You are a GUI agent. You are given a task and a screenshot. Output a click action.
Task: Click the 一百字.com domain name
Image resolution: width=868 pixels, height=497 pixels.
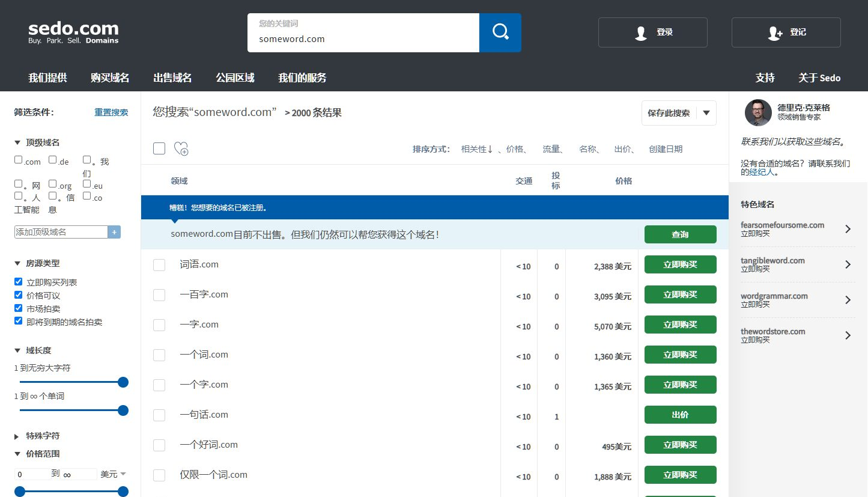pyautogui.click(x=204, y=294)
